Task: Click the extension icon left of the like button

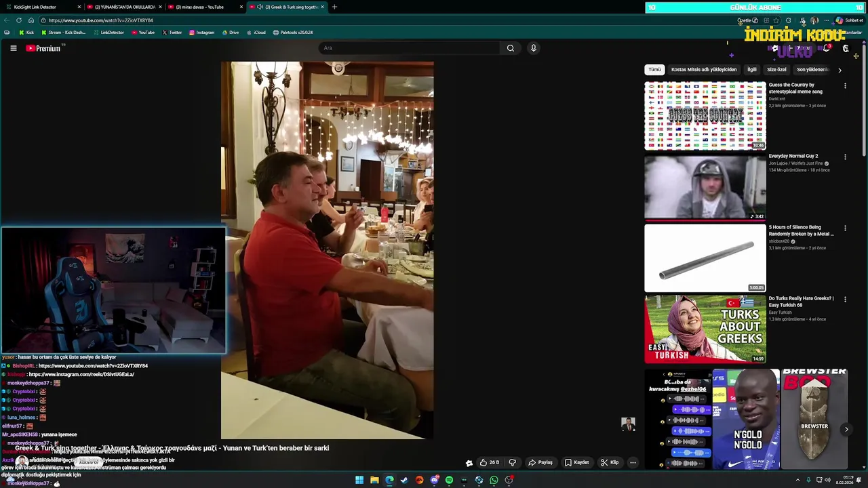Action: pos(469,464)
